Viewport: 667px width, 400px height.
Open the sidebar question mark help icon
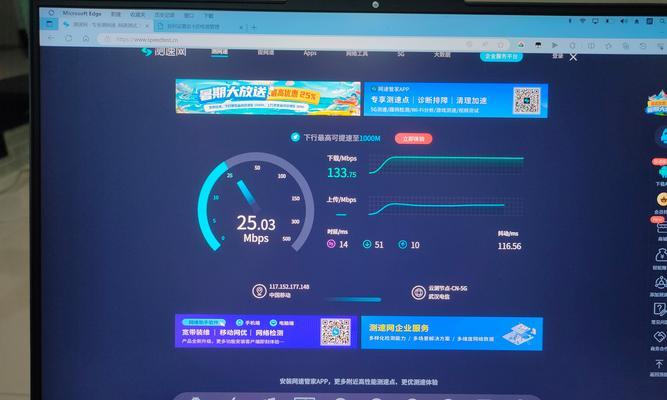(x=660, y=309)
